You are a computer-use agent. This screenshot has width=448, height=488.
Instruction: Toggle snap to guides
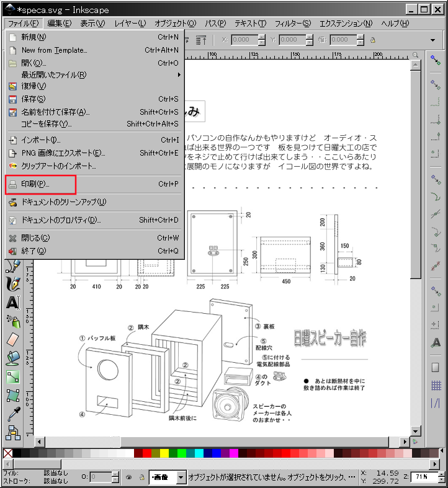pyautogui.click(x=436, y=402)
